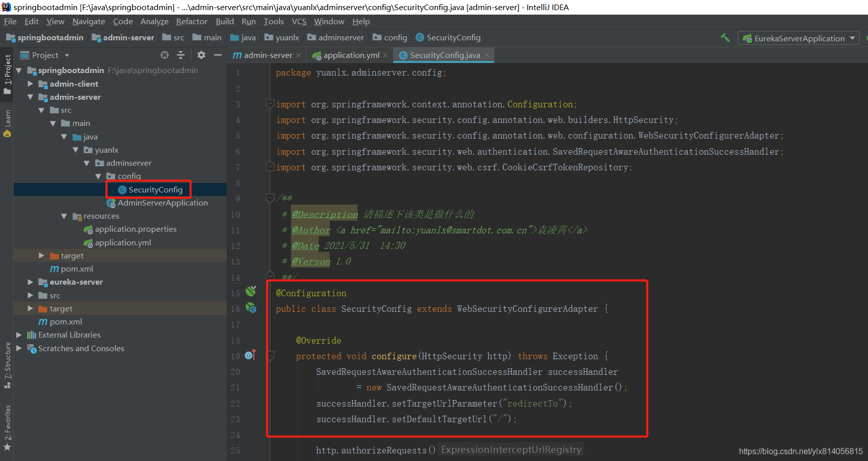Collapse the yuanlx package node
The width and height of the screenshot is (868, 461).
(x=76, y=150)
